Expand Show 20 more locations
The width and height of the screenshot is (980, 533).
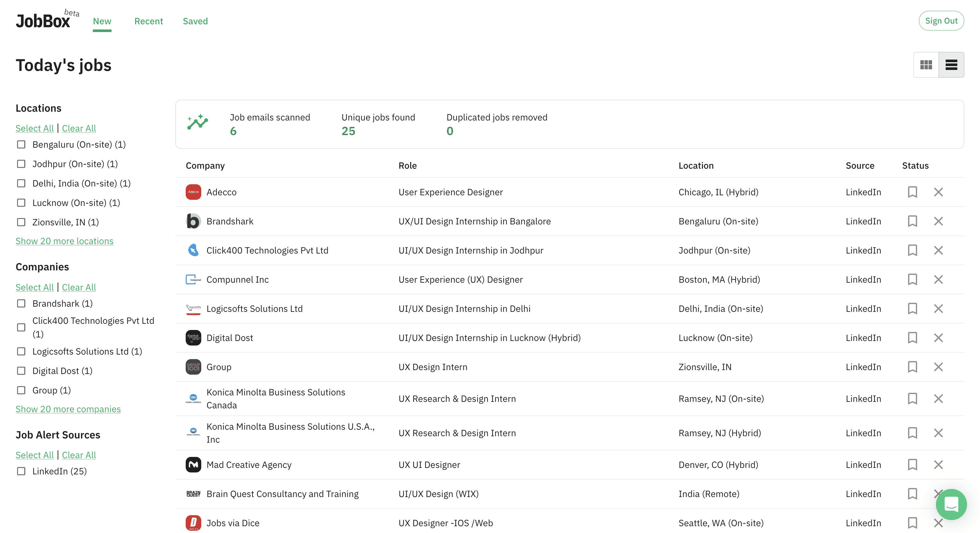(x=64, y=241)
